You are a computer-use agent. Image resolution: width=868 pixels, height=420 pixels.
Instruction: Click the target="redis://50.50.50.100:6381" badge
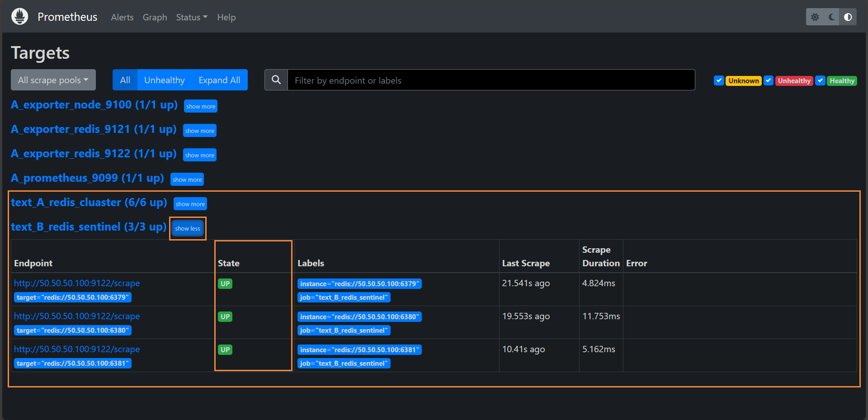coord(73,363)
